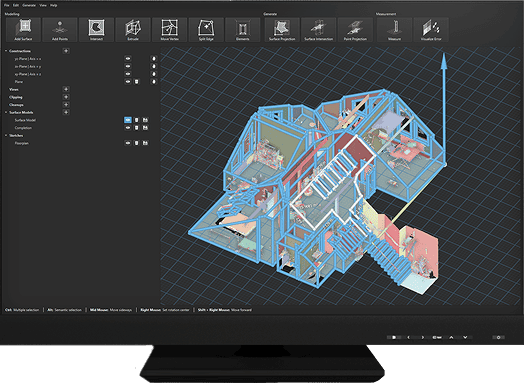Toggle visibility of the yz Plane

pos(128,58)
